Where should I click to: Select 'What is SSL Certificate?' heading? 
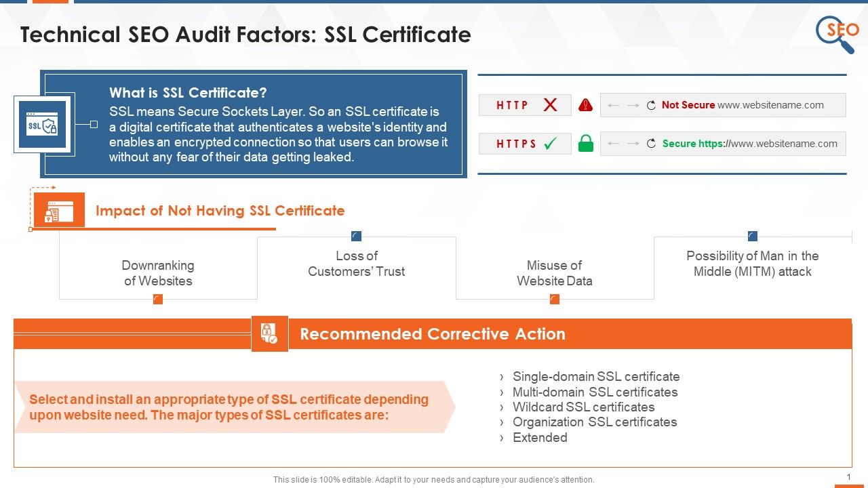coord(188,93)
